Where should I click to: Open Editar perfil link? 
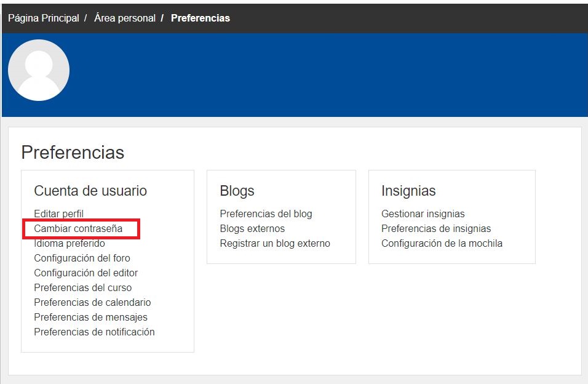click(59, 214)
